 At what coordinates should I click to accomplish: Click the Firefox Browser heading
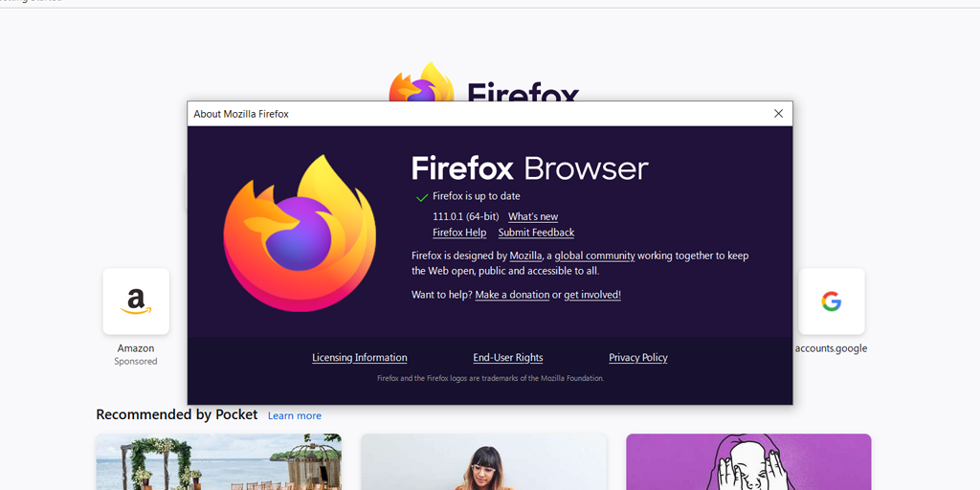click(530, 168)
